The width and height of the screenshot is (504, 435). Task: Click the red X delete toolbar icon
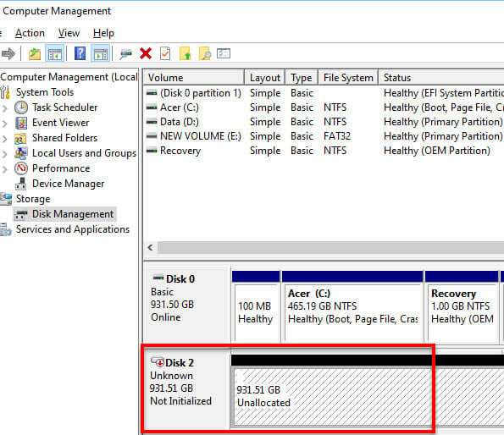pyautogui.click(x=146, y=53)
